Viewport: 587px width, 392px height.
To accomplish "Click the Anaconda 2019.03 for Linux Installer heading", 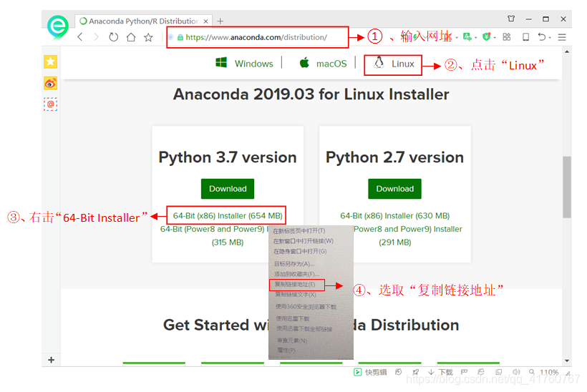I will pos(311,94).
